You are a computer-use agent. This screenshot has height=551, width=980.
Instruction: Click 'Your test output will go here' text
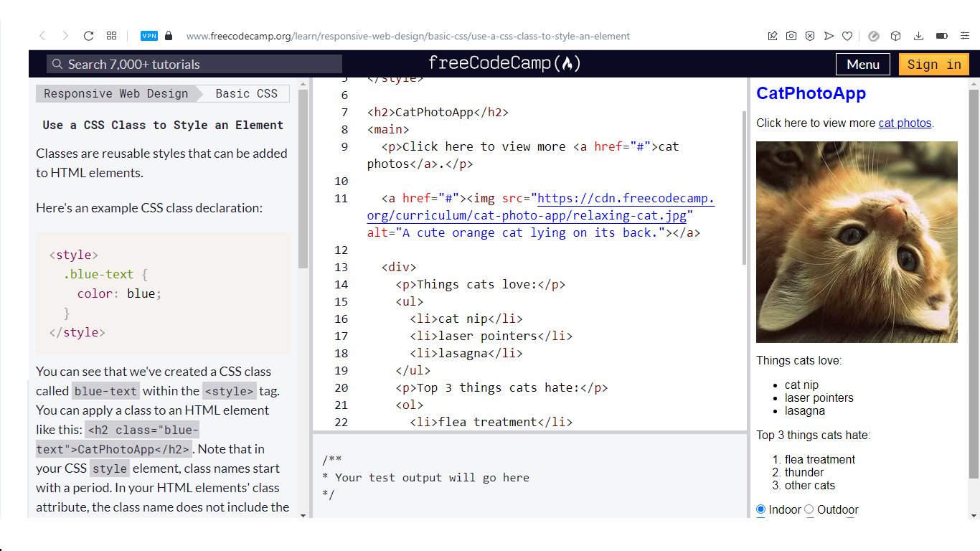click(x=432, y=478)
